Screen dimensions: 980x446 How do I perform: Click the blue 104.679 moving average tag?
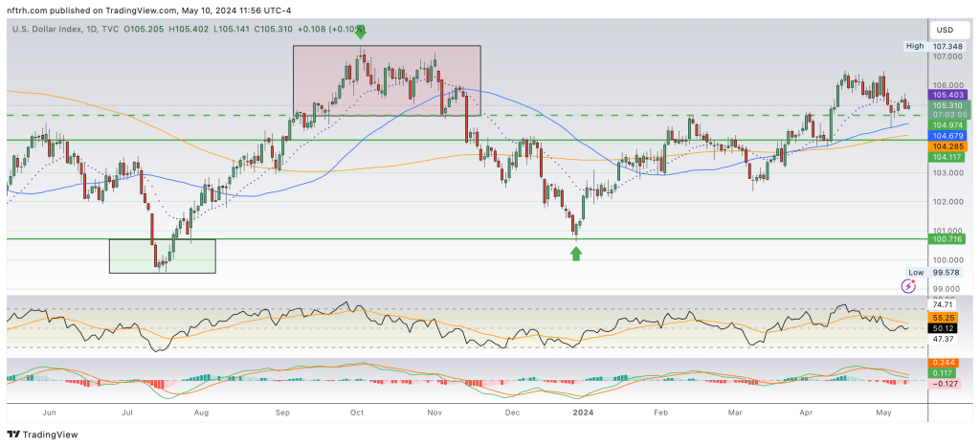(947, 136)
